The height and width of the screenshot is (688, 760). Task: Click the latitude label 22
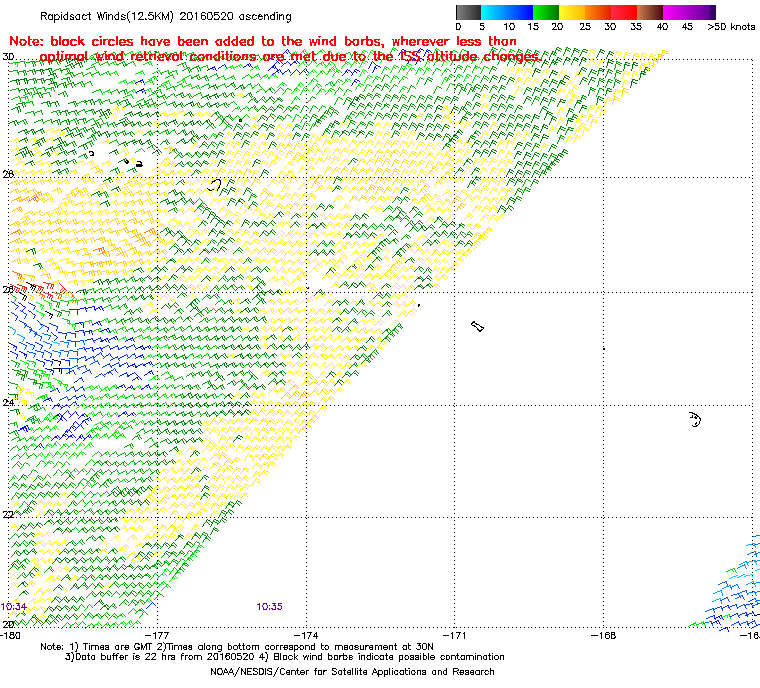click(8, 514)
